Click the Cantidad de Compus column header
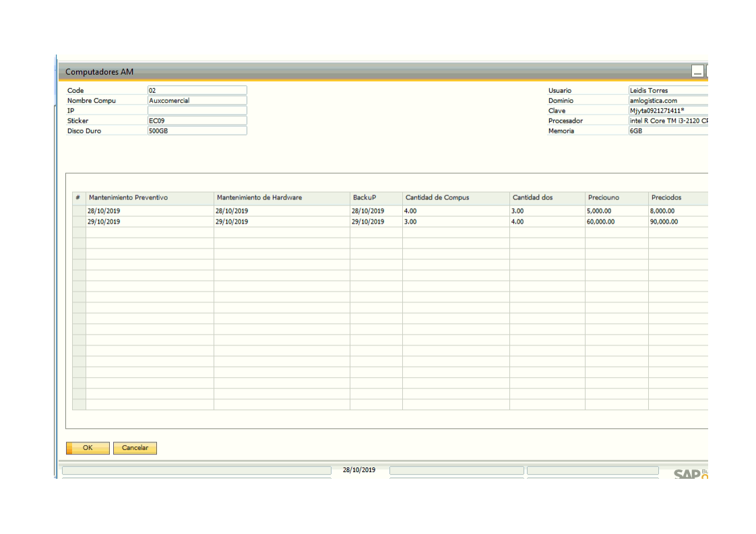The width and height of the screenshot is (756, 534). coord(456,197)
